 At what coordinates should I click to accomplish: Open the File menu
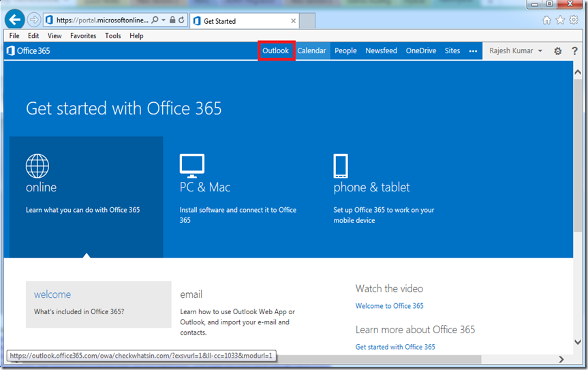[14, 35]
